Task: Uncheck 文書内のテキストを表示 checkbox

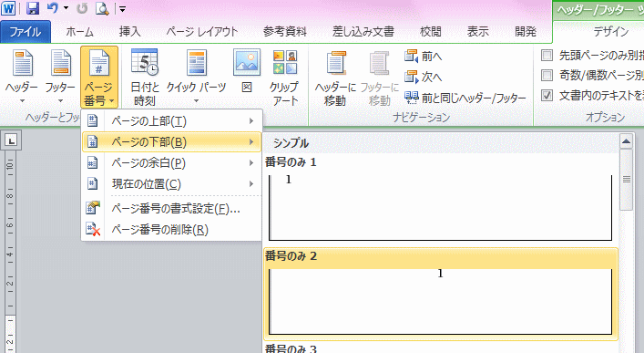Action: point(547,96)
